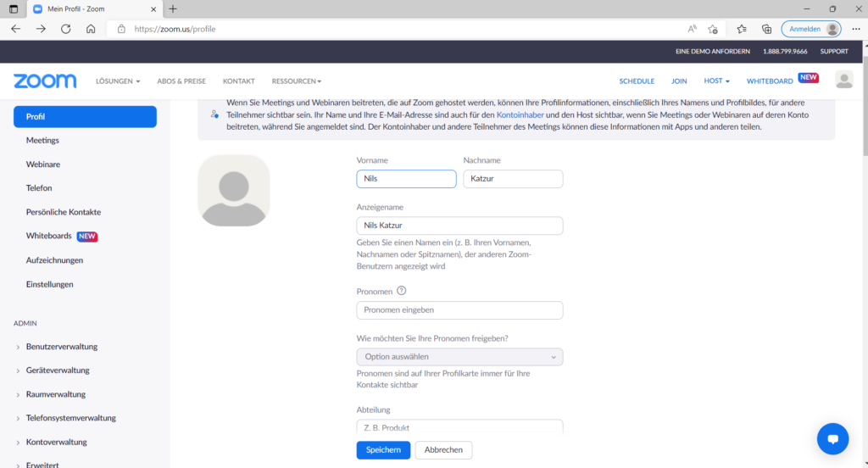The height and width of the screenshot is (468, 868).
Task: Click EINE DEMO ANFORDERN link
Action: (x=712, y=51)
